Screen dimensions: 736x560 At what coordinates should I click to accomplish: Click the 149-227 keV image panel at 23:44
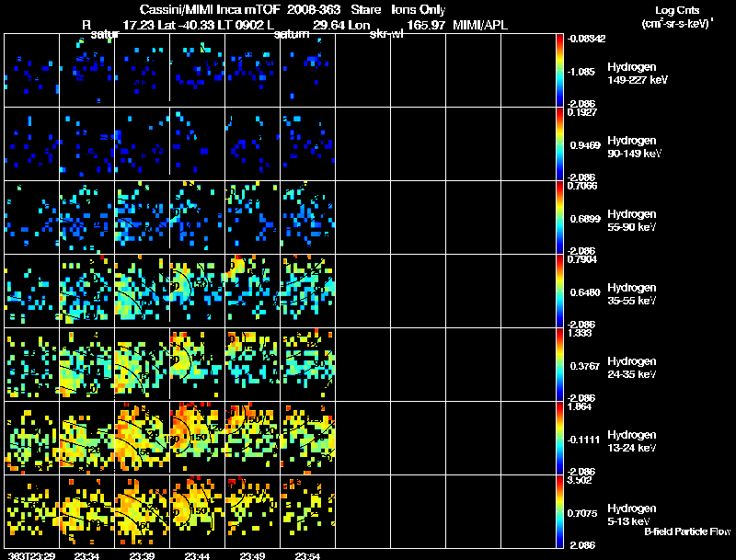tap(197, 71)
